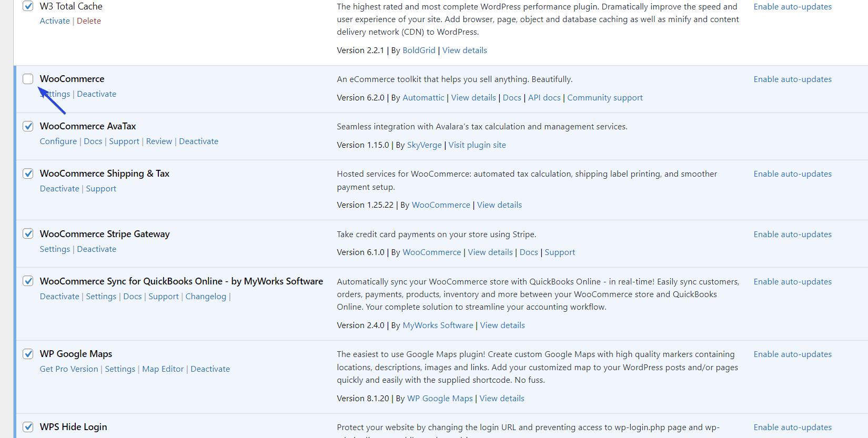
Task: Open Community support link for WooCommerce
Action: [604, 98]
